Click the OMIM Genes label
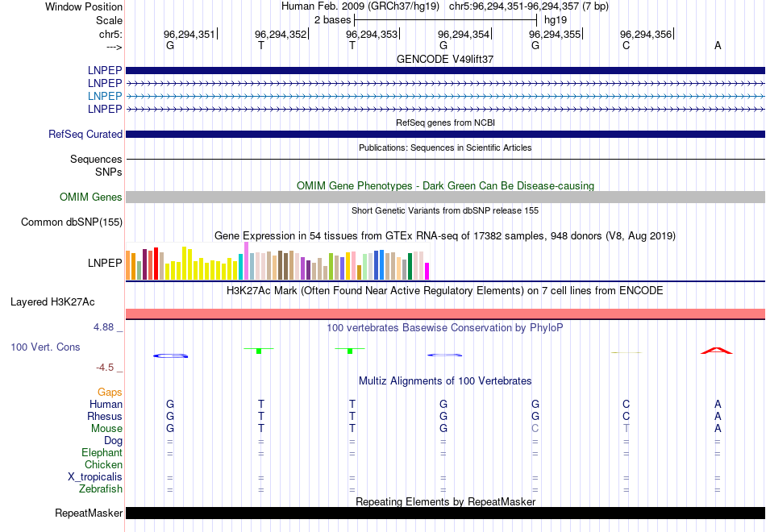The image size is (766, 532). [90, 197]
